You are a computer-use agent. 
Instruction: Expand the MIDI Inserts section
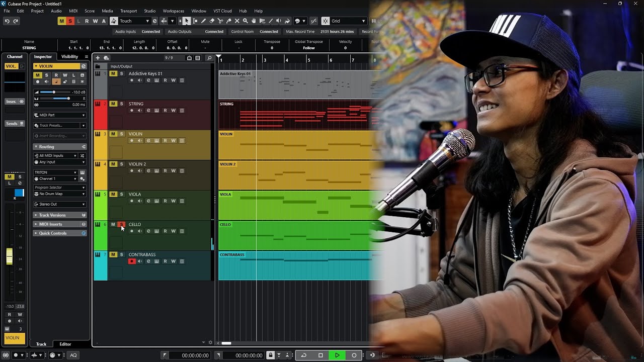(x=60, y=224)
